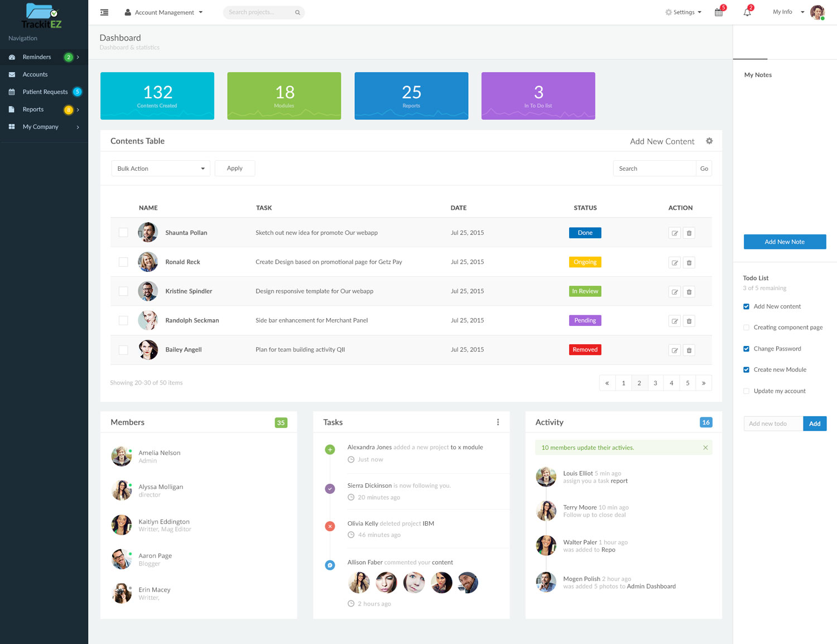The image size is (837, 644).
Task: Delete Kristine Spindler's row
Action: pyautogui.click(x=689, y=292)
